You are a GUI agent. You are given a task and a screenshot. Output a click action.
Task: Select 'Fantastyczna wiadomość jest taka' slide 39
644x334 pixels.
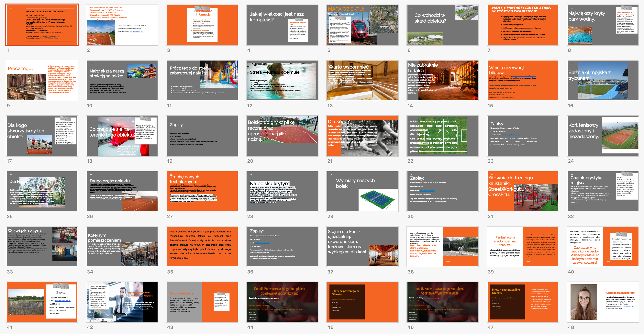click(523, 247)
